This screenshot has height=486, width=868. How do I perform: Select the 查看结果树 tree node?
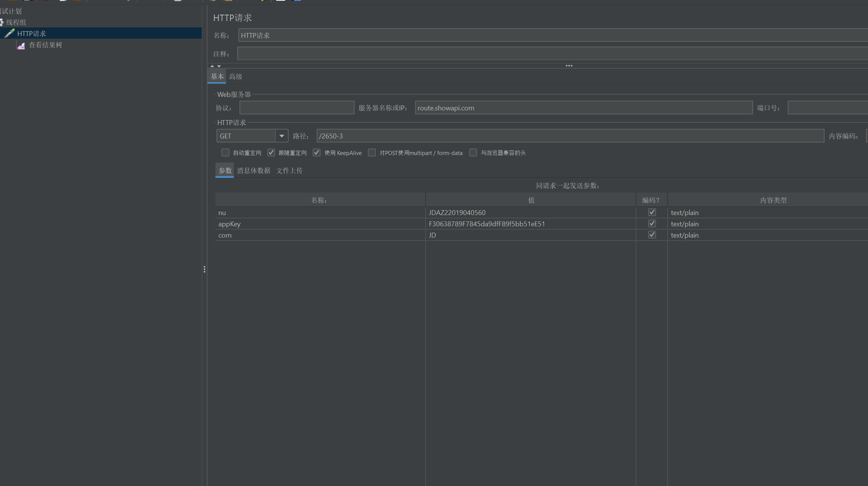pos(45,45)
